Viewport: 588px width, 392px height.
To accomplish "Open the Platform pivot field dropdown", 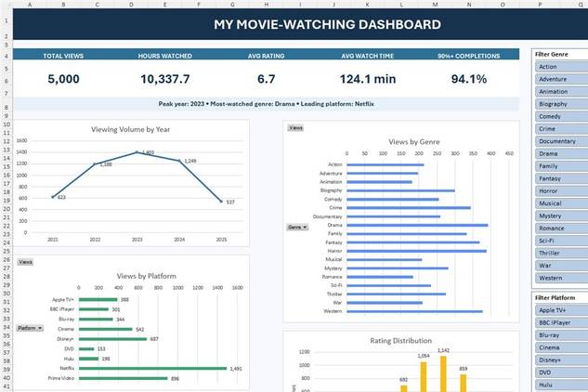I will click(30, 328).
